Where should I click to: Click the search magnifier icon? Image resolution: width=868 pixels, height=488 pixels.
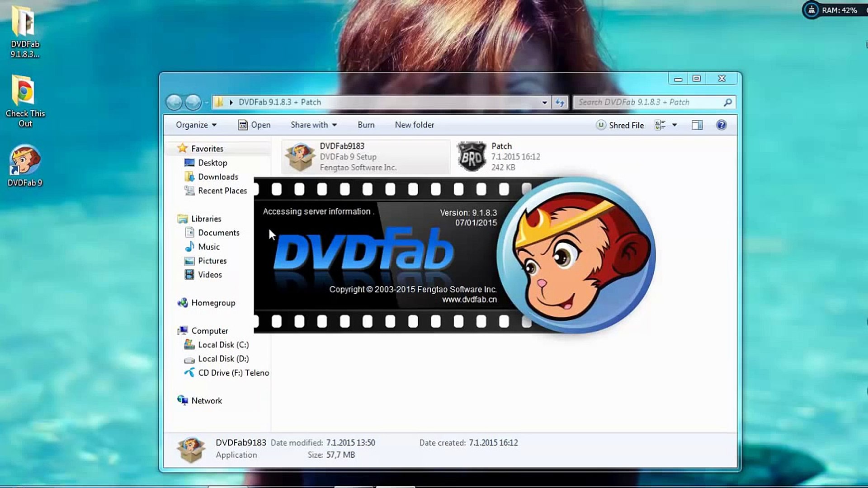[x=727, y=103]
